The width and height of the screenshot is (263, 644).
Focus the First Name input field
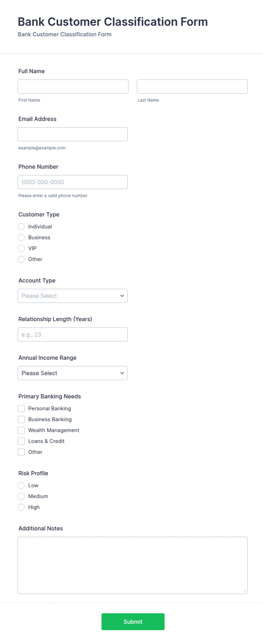pos(73,86)
